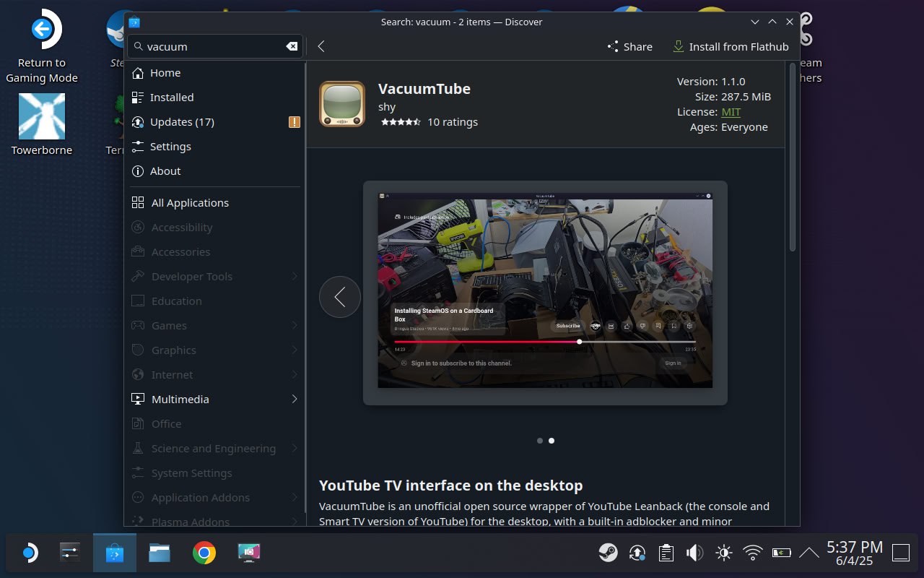Image resolution: width=924 pixels, height=578 pixels.
Task: Expand the Internet category arrow
Action: 295,375
